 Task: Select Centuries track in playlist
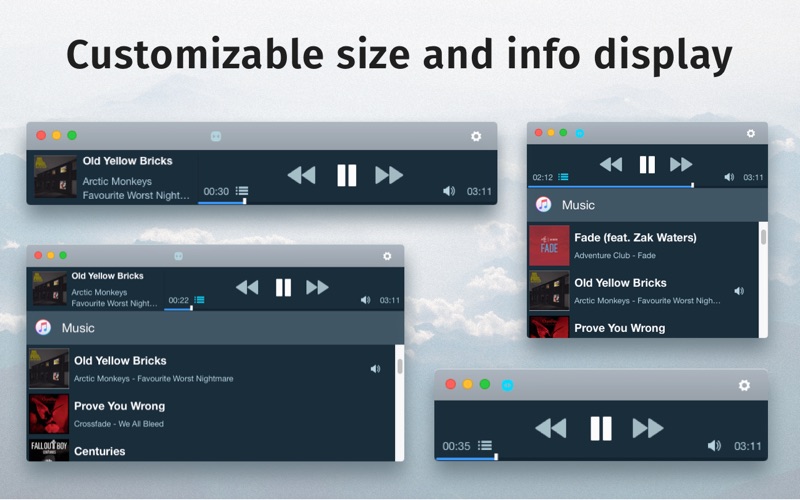(211, 449)
